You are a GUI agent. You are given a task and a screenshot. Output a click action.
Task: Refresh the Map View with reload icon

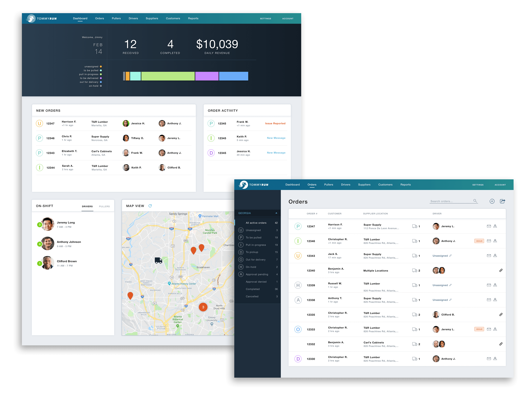pos(150,206)
